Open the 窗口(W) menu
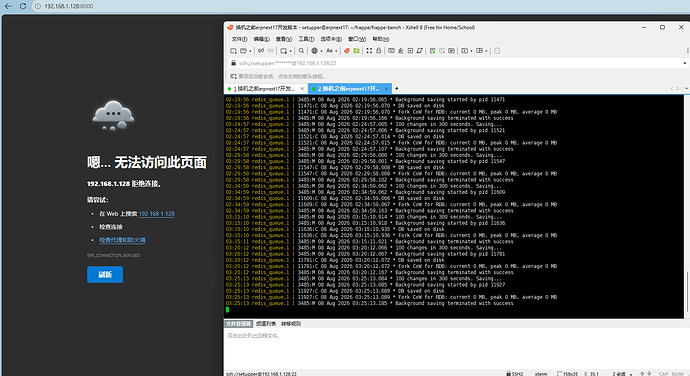Viewport: 690px width, 376px height. click(x=357, y=39)
